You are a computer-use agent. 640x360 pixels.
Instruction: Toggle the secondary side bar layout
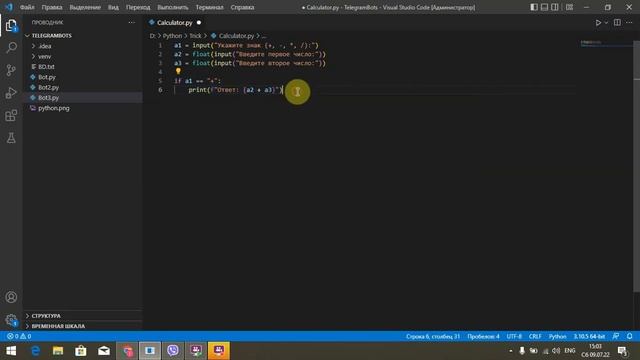point(555,7)
